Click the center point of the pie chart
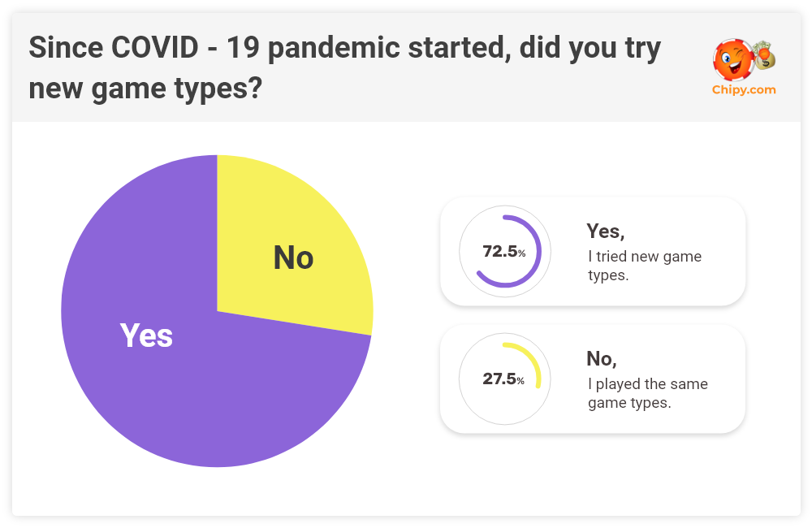 pos(217,311)
